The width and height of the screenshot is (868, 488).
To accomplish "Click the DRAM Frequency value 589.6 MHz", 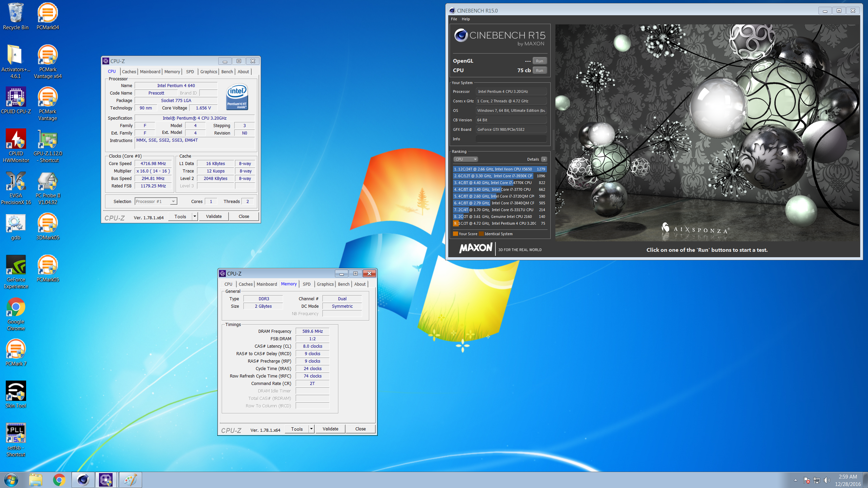I will [313, 331].
